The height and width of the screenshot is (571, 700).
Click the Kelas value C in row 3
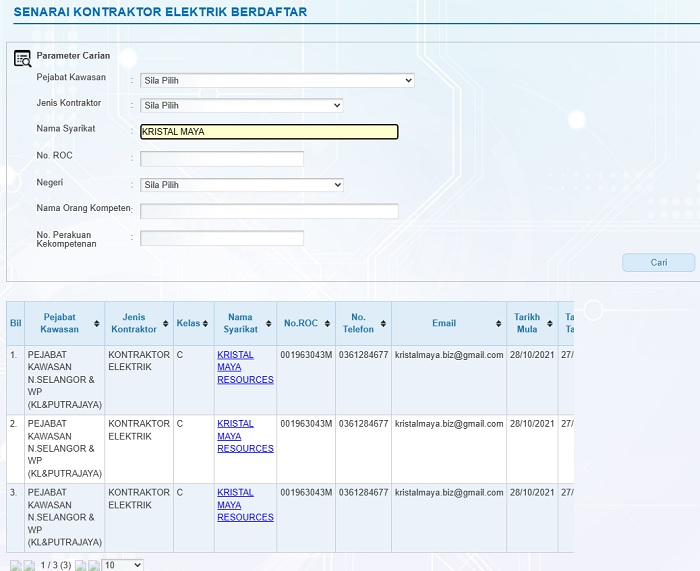tap(180, 492)
